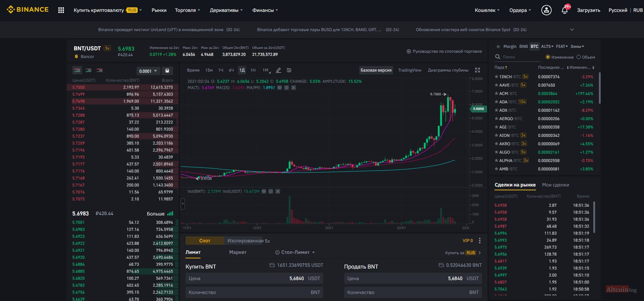Open the apps grid menu icon
Screen dimensions: 644x301
61,10
